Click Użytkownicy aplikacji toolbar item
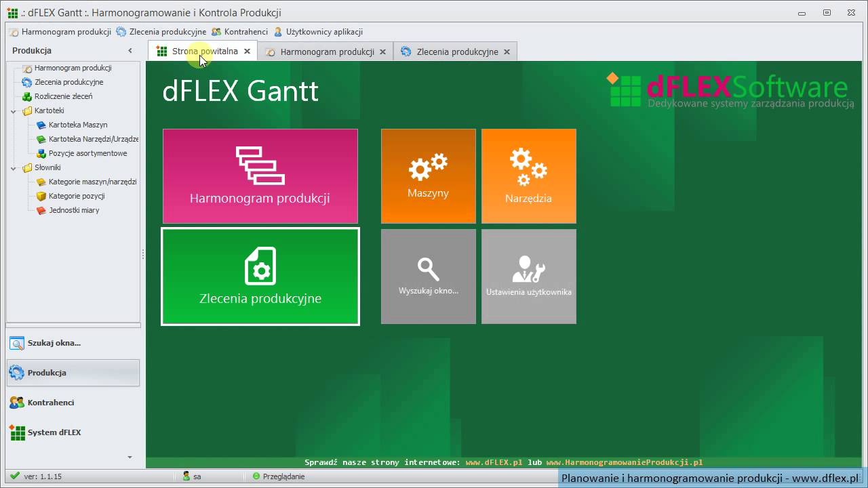 tap(318, 32)
